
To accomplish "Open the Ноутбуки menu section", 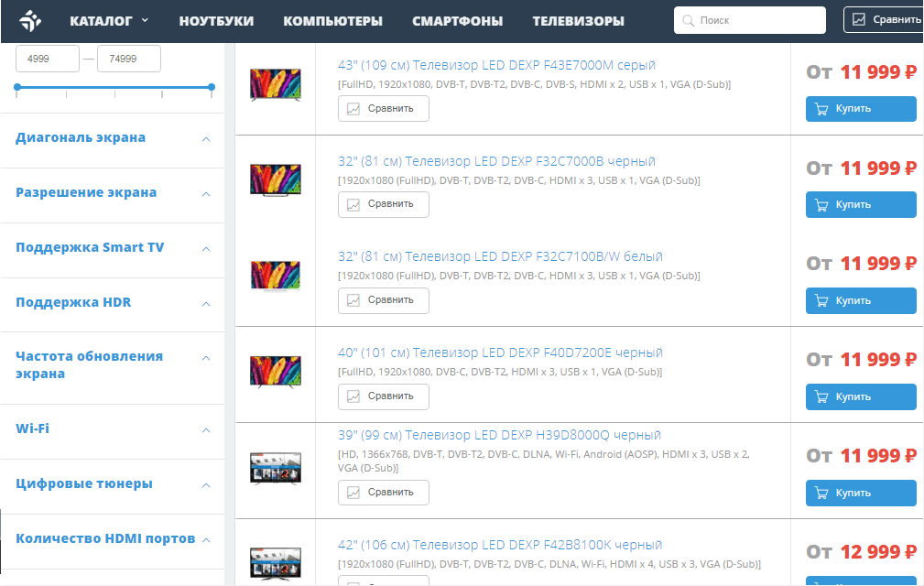I will 216,21.
